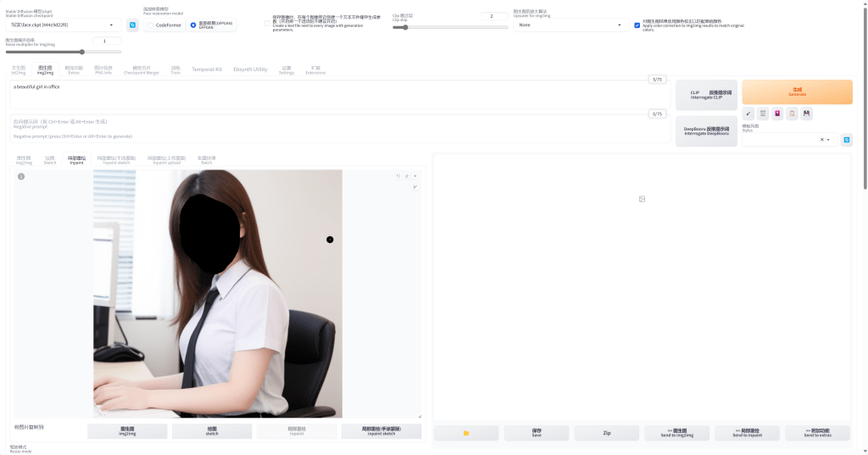
Task: Switch to the Temporal-Kit tab
Action: point(207,69)
